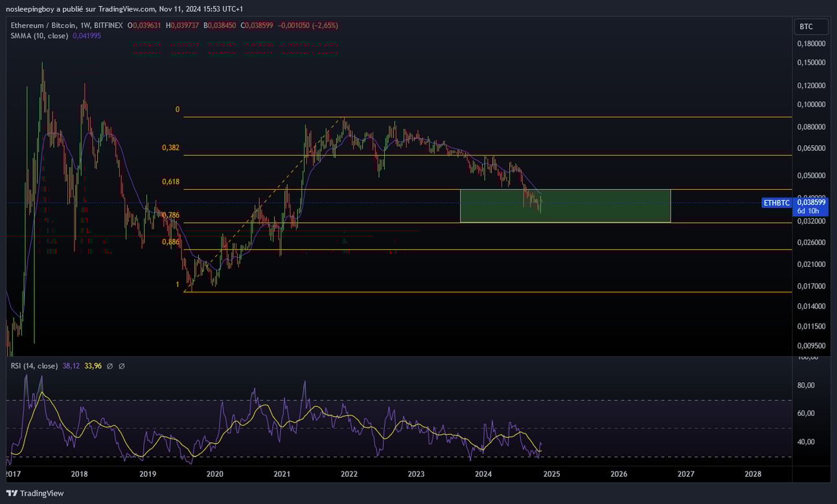This screenshot has height=504, width=837.
Task: Click the 2019 label on the time axis
Action: click(147, 474)
